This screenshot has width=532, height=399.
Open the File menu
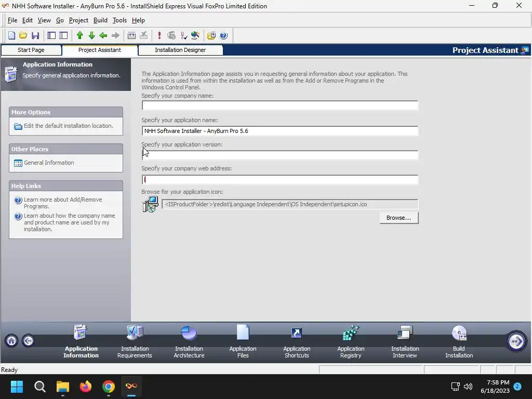12,20
